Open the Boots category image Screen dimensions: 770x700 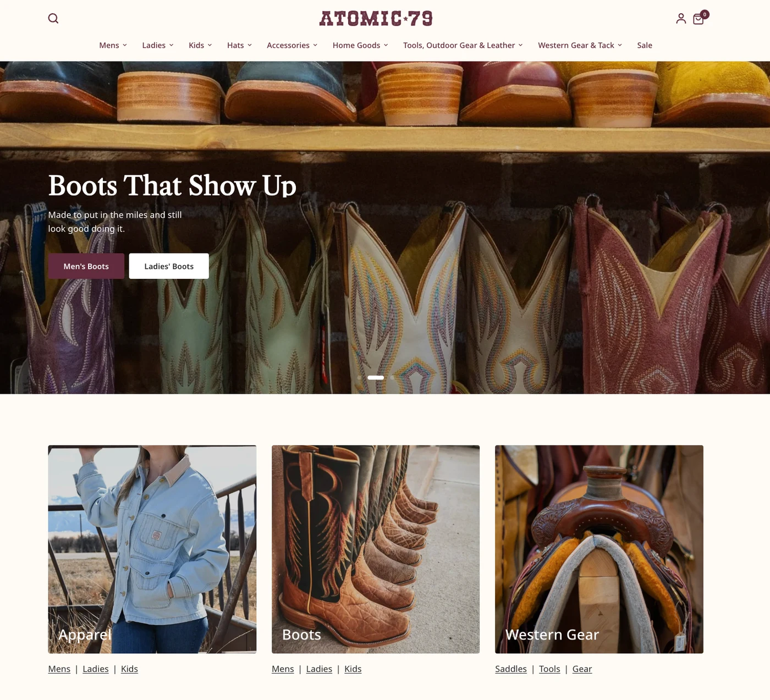click(x=376, y=549)
